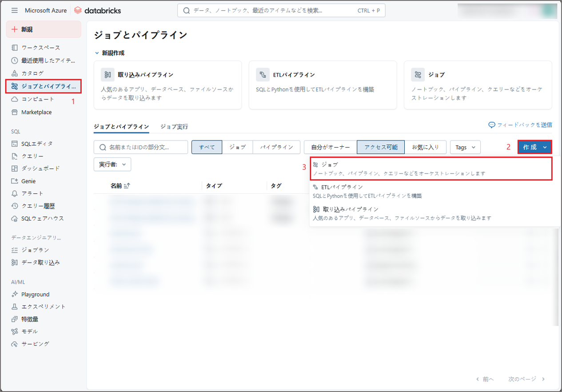The height and width of the screenshot is (392, 562).
Task: Click the Marketplace store icon
Action: [x=15, y=112]
